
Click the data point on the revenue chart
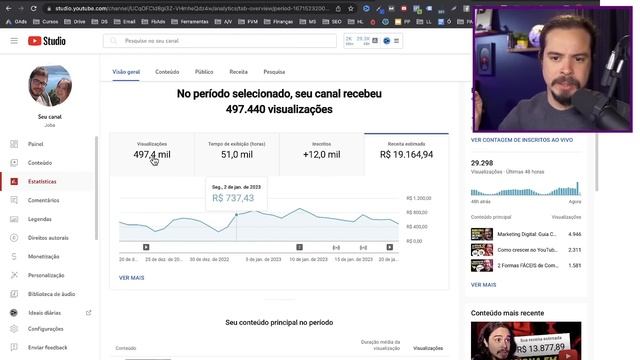236,214
